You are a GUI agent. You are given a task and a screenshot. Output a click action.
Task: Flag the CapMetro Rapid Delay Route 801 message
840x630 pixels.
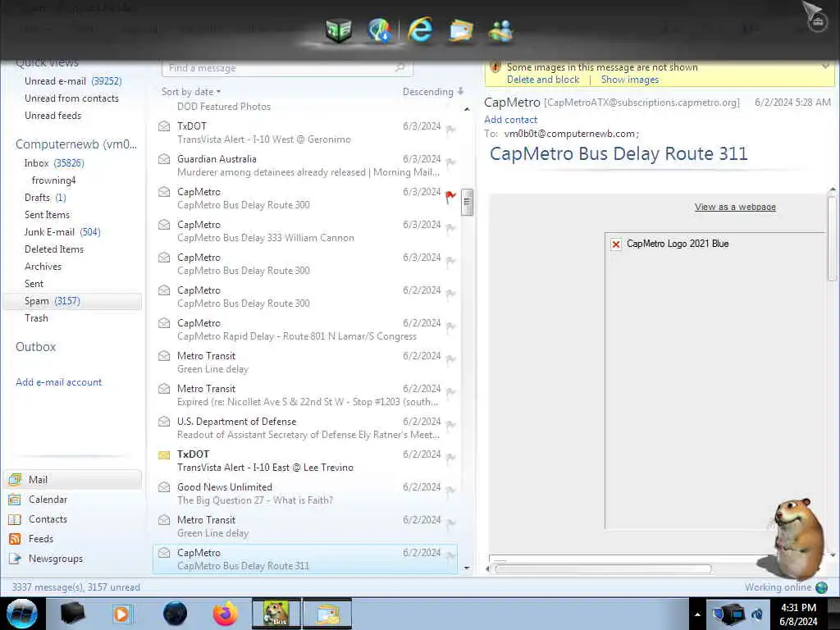(450, 326)
